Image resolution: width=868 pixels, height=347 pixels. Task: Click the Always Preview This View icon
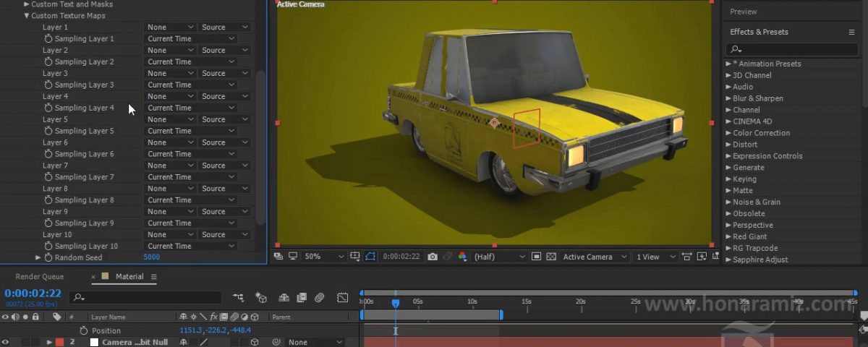click(278, 257)
